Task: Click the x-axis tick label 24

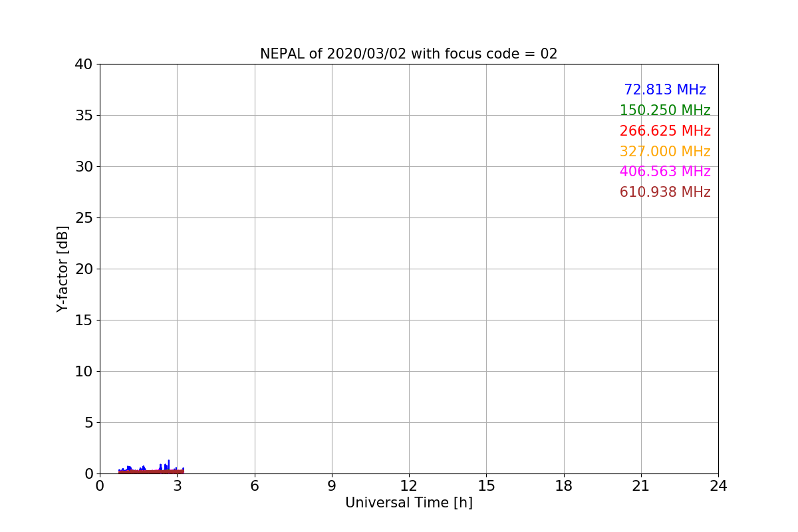Action: tap(718, 486)
